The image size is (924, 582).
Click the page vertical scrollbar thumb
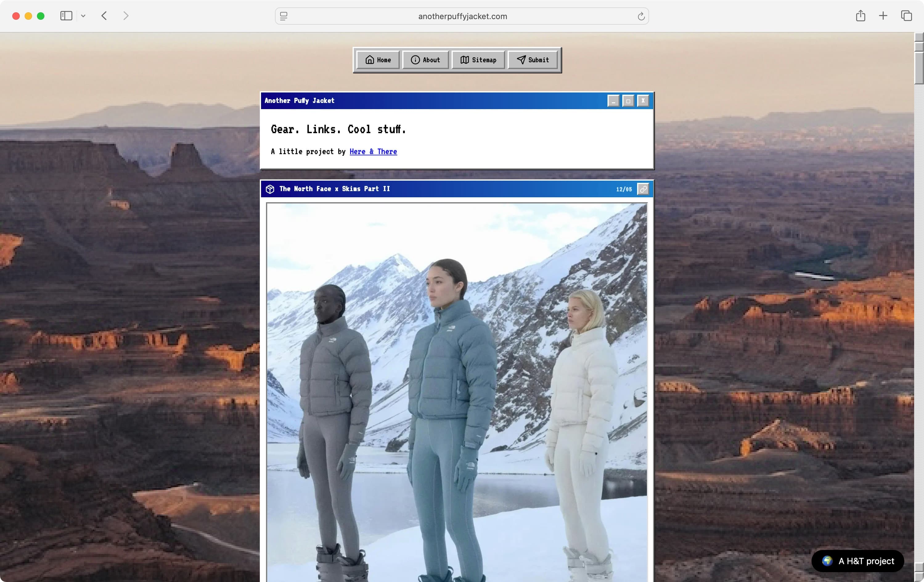(919, 68)
